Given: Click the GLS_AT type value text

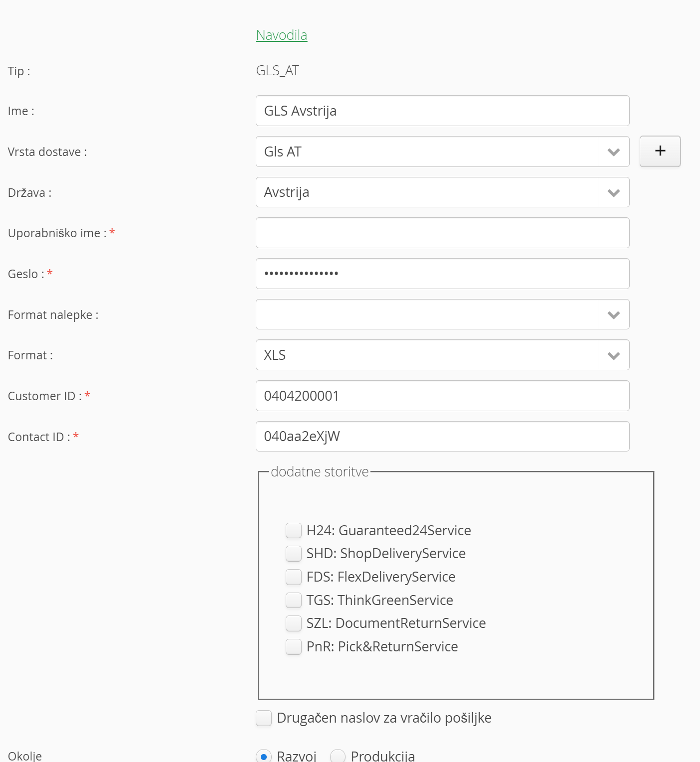Looking at the screenshot, I should (277, 71).
